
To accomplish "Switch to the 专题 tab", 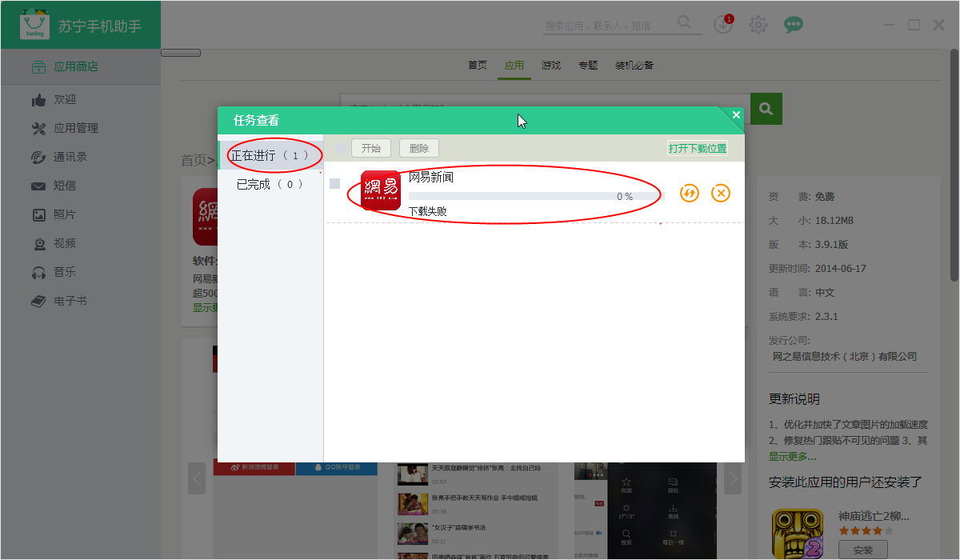I will point(588,66).
